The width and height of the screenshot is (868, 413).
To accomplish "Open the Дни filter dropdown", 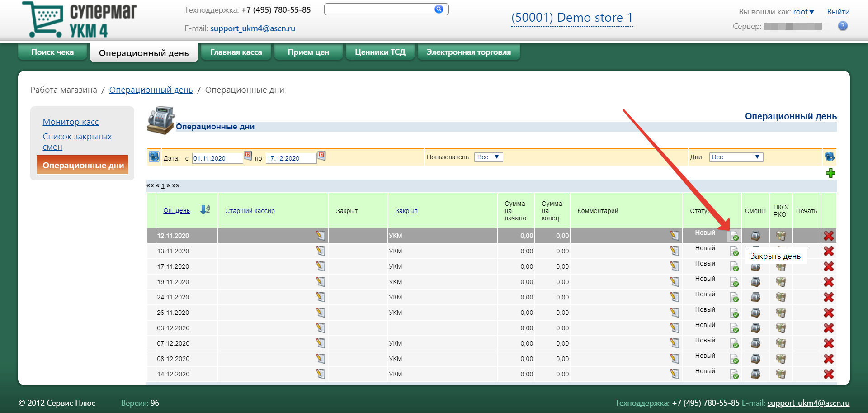I will point(736,157).
